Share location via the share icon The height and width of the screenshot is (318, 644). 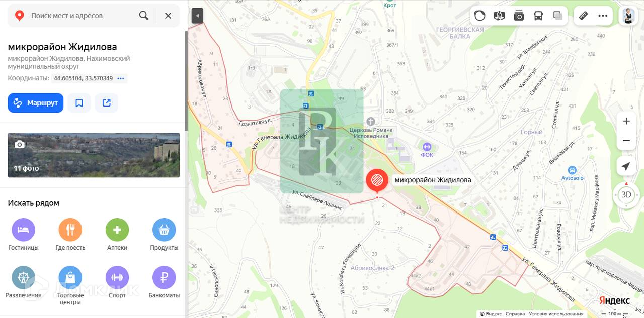tap(107, 103)
